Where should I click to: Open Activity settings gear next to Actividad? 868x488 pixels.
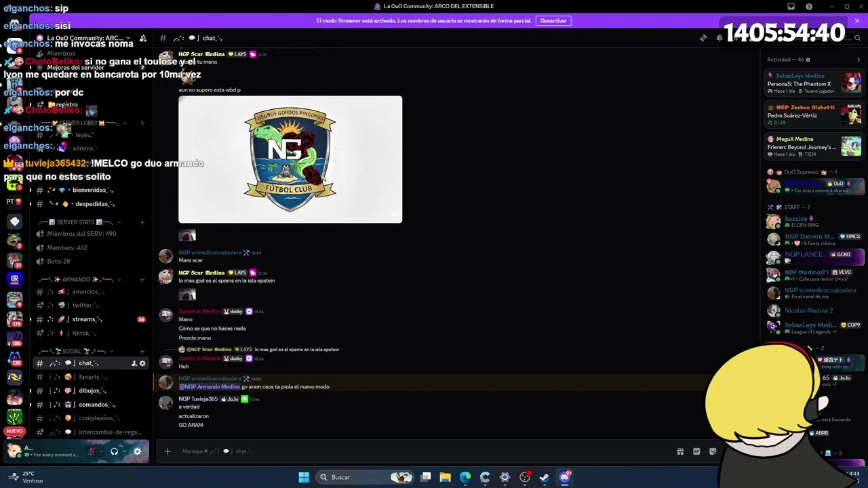point(808,60)
